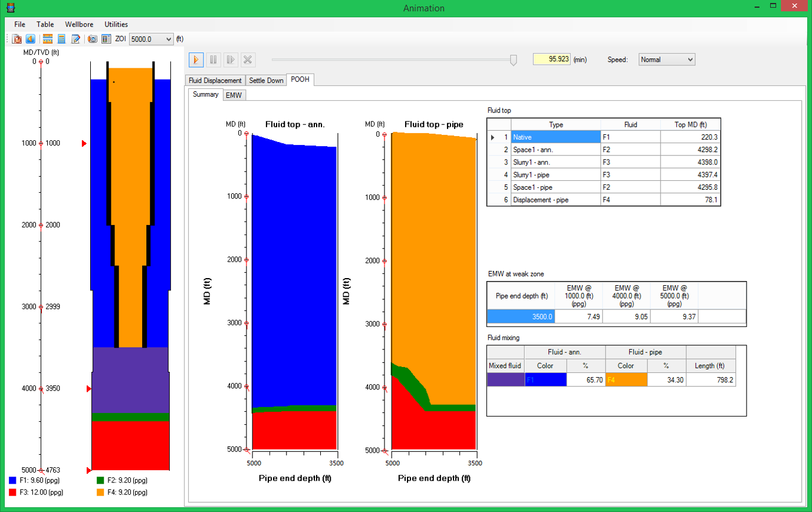Expand the ZOI depth dropdown
812x512 pixels.
(x=169, y=39)
